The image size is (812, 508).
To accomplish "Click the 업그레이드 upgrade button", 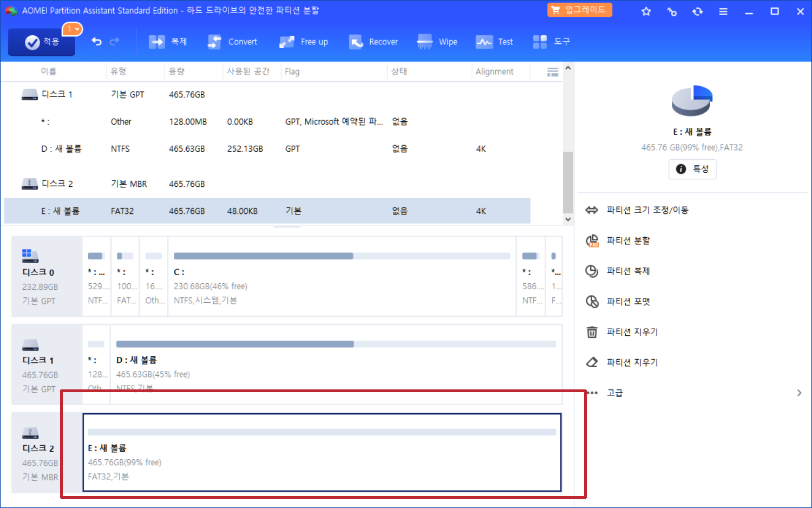I will click(579, 10).
